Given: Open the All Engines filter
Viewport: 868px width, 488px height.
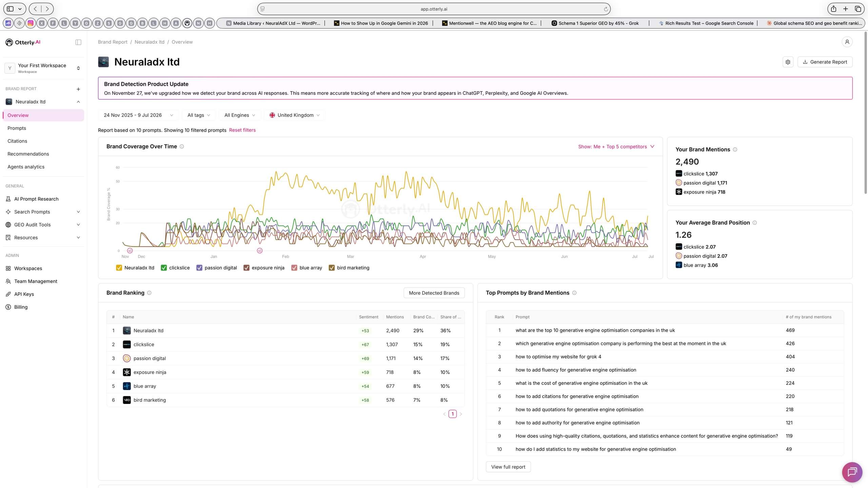Looking at the screenshot, I should pos(239,115).
